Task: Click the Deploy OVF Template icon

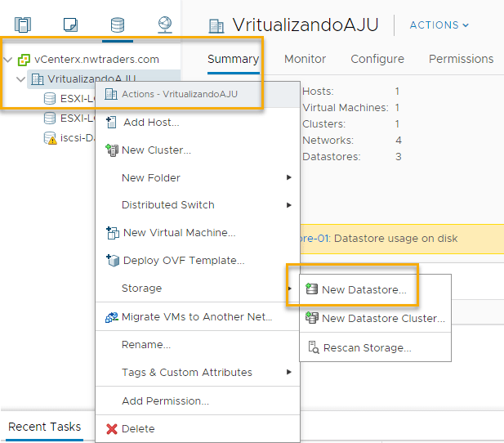Action: tap(112, 261)
